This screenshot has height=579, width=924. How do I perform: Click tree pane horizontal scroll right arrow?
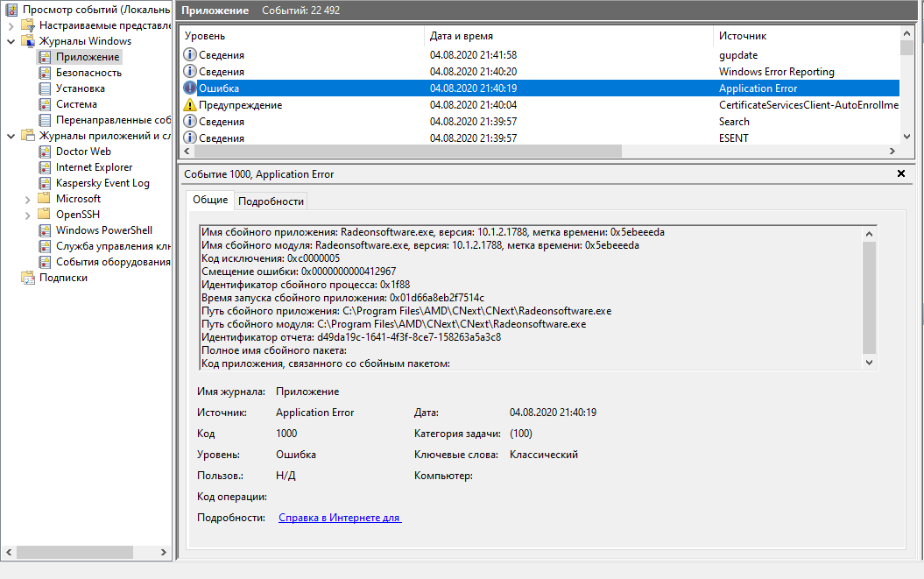[x=163, y=553]
